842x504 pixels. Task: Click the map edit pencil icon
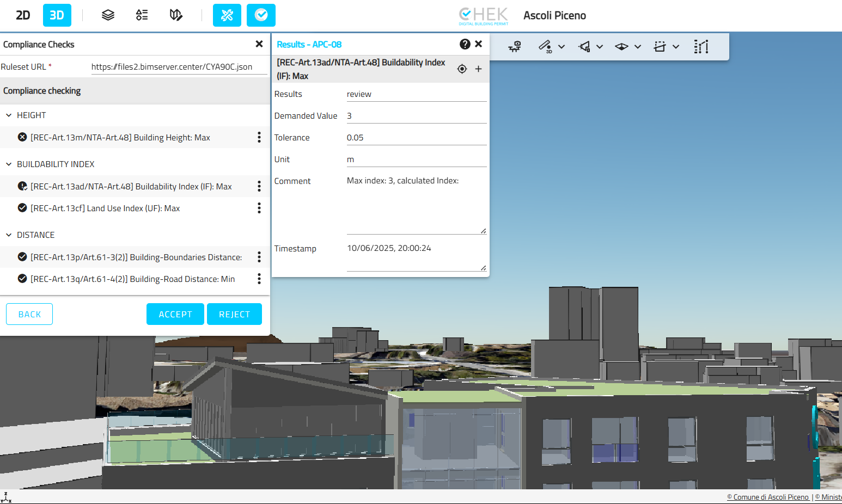[175, 15]
